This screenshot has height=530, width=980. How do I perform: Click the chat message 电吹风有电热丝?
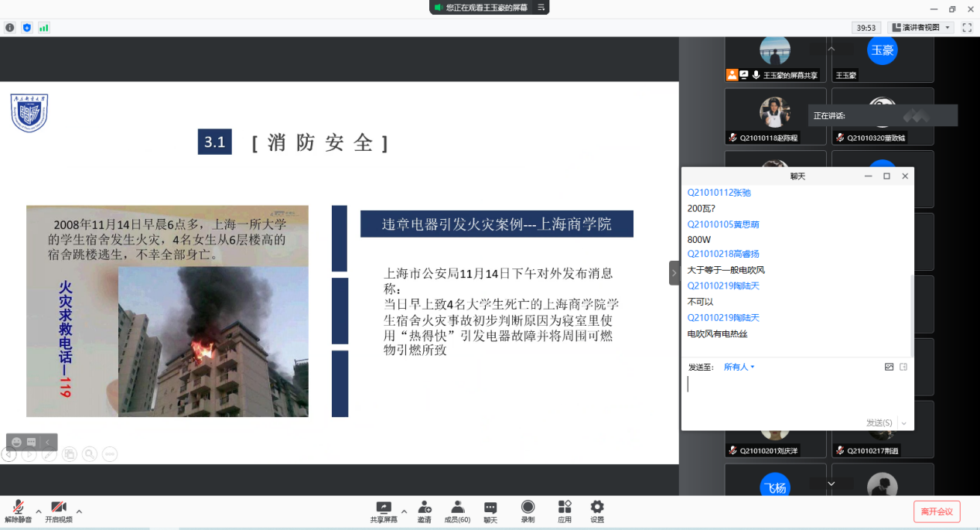(x=718, y=333)
